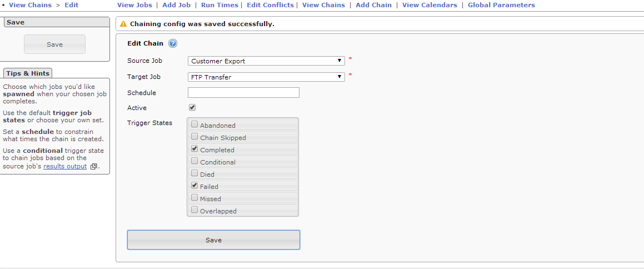Expand the Target Job dropdown

click(266, 77)
